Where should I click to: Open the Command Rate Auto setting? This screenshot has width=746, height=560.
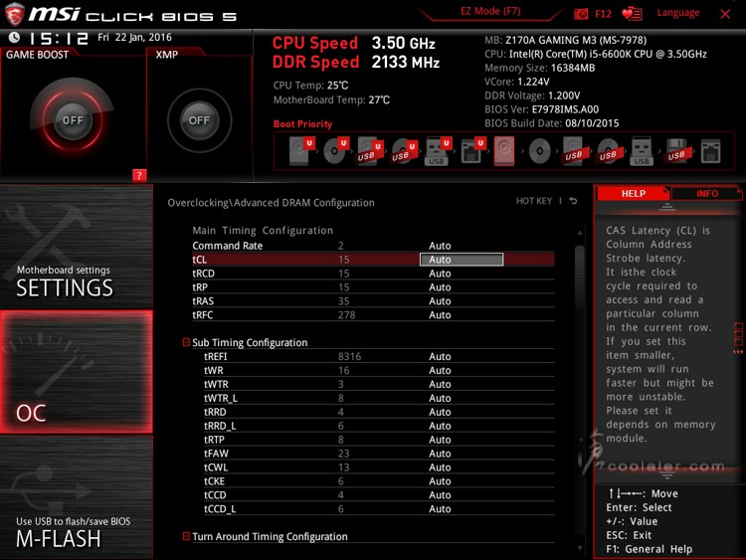click(x=440, y=246)
